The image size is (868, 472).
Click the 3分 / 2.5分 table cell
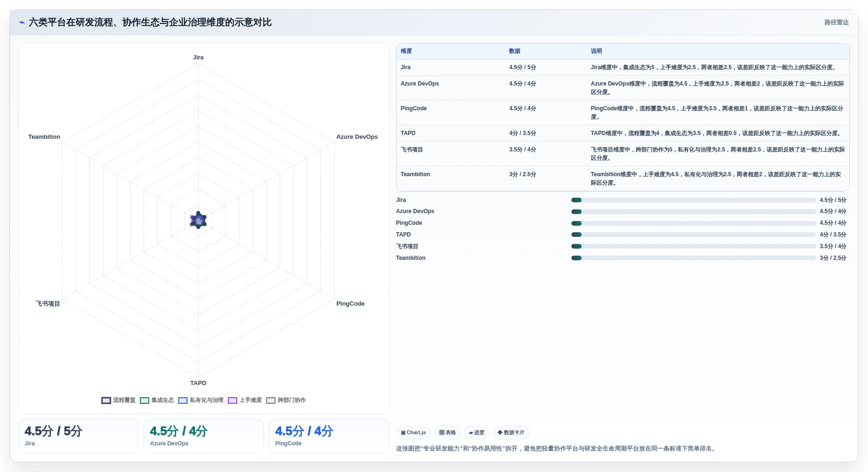522,174
